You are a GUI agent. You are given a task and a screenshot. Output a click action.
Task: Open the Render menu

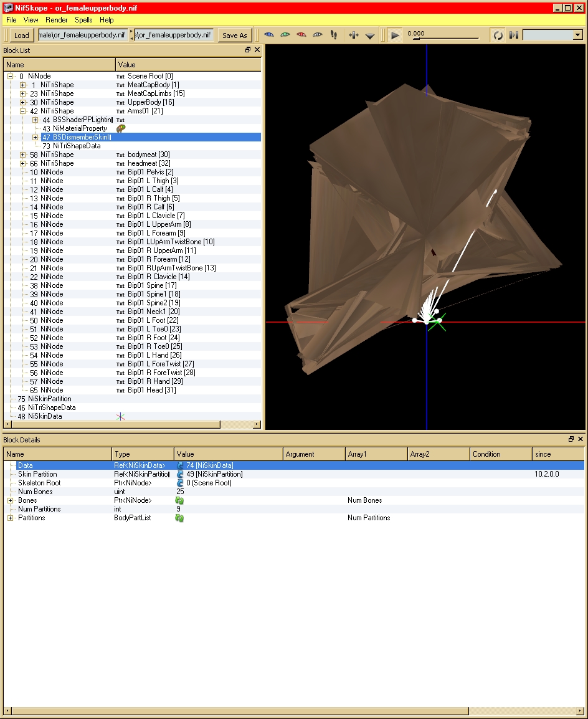point(57,20)
